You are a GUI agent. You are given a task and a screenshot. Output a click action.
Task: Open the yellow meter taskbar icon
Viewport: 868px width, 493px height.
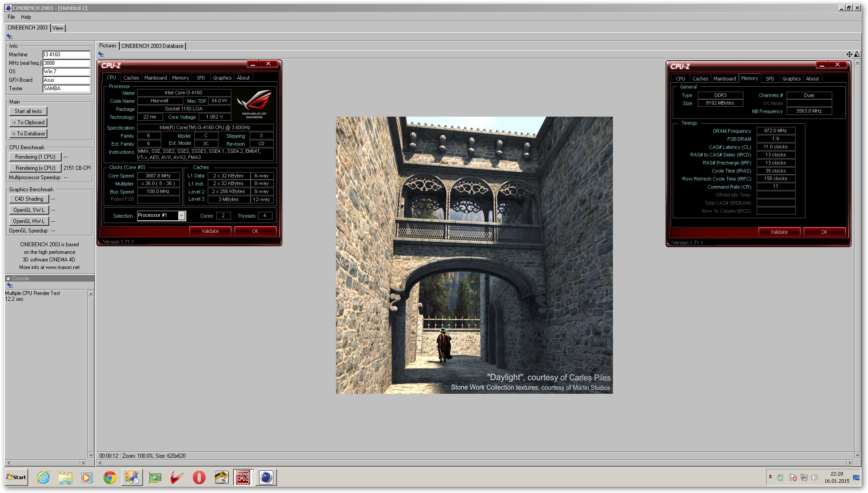point(221,477)
